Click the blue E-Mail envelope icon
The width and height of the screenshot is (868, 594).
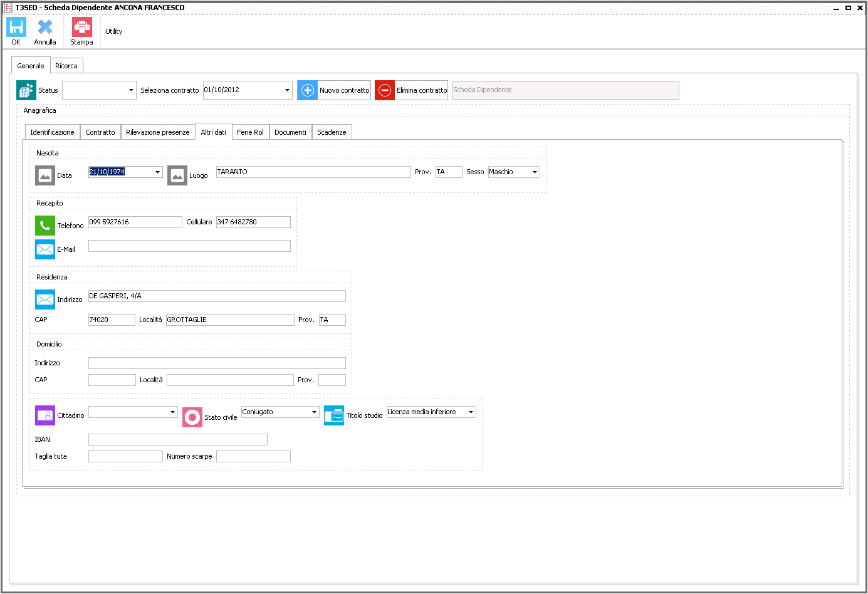[45, 249]
